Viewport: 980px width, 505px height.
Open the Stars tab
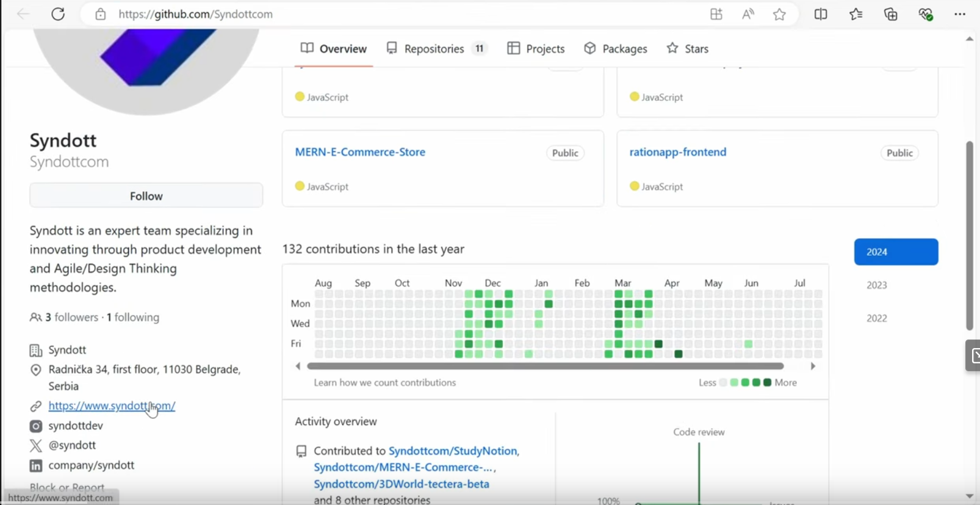[687, 49]
